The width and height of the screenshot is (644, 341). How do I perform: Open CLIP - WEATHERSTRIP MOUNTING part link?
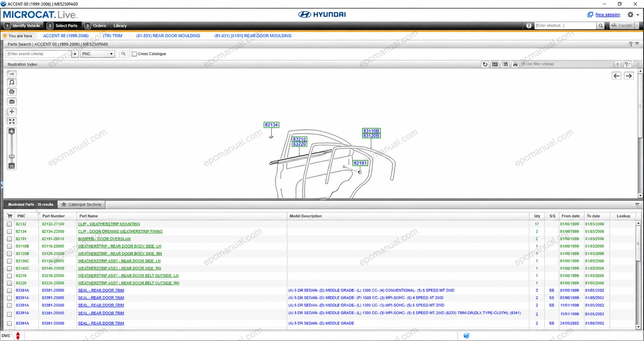tap(109, 224)
